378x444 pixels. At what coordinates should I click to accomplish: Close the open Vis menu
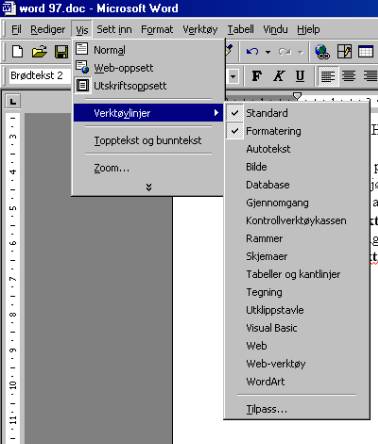click(x=82, y=30)
